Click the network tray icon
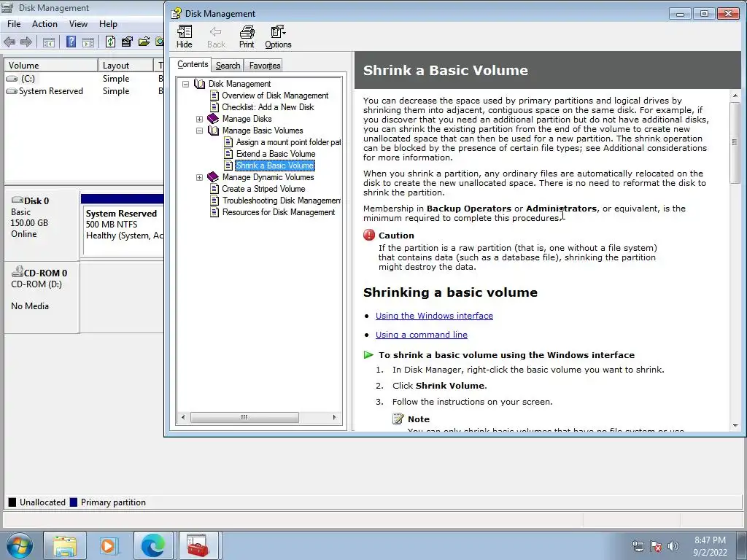The height and width of the screenshot is (560, 747). coord(638,546)
